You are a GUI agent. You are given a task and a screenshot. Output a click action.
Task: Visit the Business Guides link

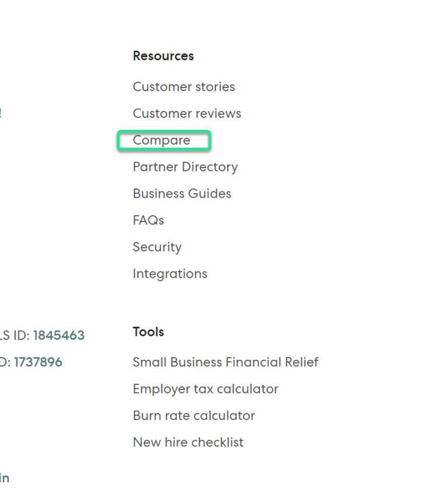(182, 194)
